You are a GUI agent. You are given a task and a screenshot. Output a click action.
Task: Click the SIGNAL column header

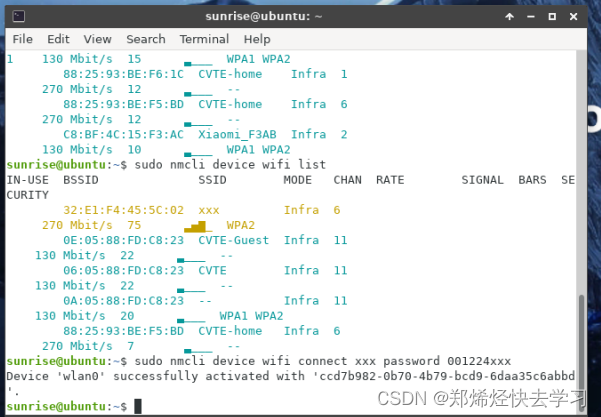click(x=483, y=180)
